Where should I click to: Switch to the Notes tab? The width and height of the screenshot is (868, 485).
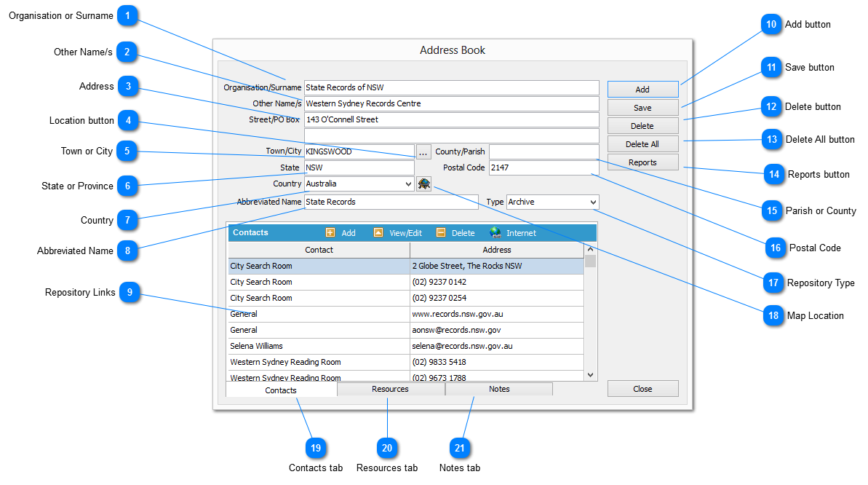pyautogui.click(x=499, y=390)
